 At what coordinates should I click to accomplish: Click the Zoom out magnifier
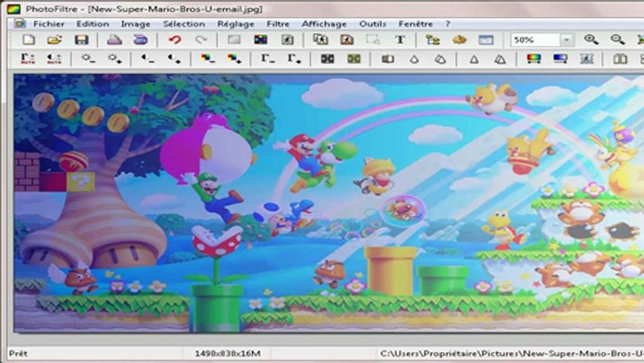(x=617, y=40)
